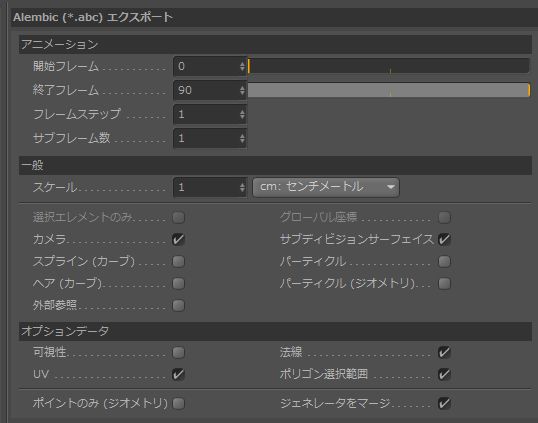Click the アニメーション section header
Screen dimensions: 538x423
pos(275,44)
